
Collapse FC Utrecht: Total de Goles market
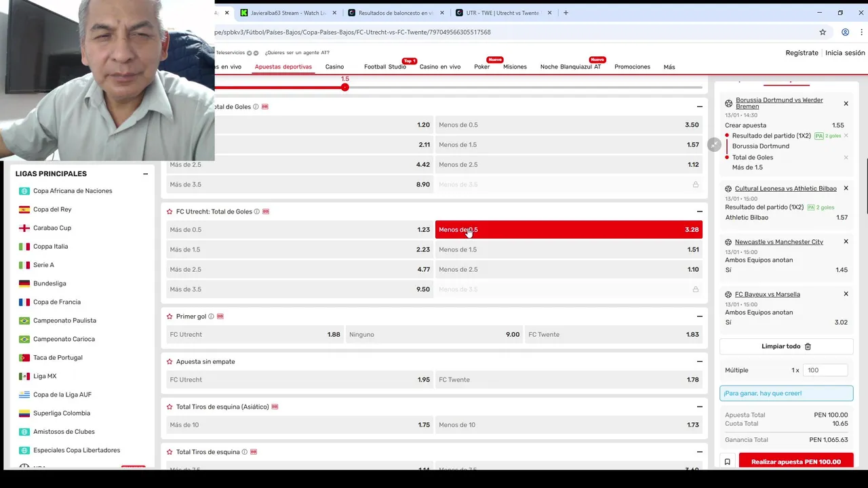[x=699, y=211]
